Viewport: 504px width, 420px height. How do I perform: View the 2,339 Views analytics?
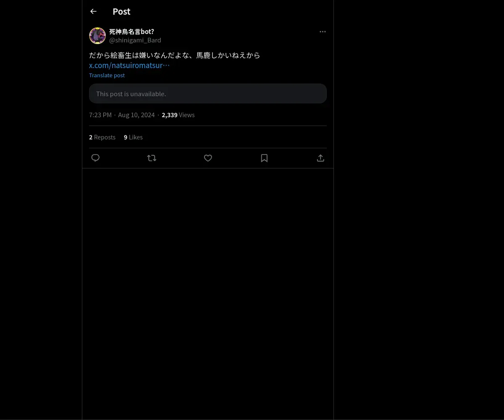tap(178, 115)
